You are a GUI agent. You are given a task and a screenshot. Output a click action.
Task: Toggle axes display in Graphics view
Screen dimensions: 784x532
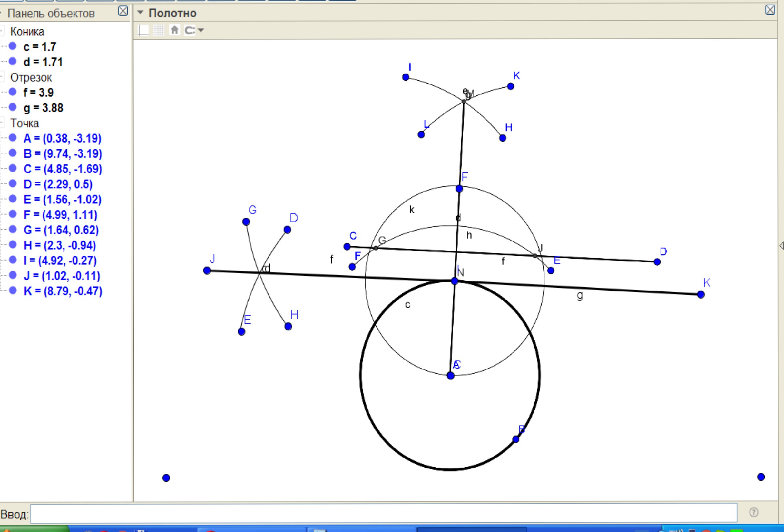(143, 30)
